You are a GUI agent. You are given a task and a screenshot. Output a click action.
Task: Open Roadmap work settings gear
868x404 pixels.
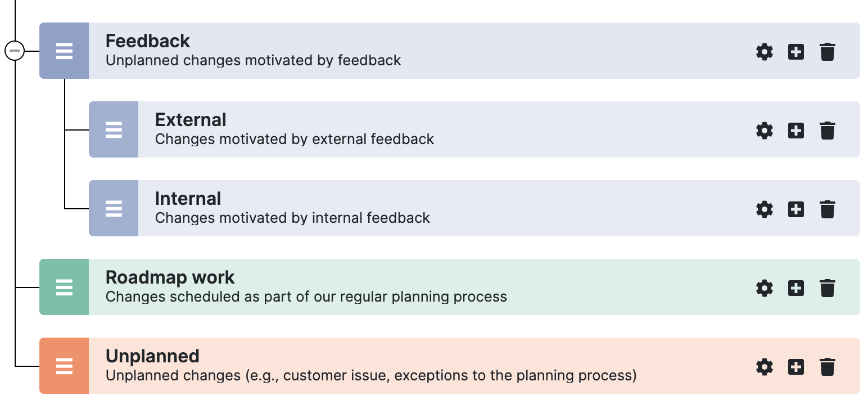coord(764,288)
